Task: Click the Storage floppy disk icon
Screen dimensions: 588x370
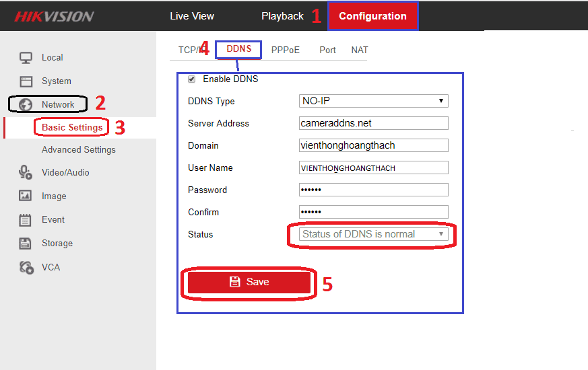Action: (25, 244)
